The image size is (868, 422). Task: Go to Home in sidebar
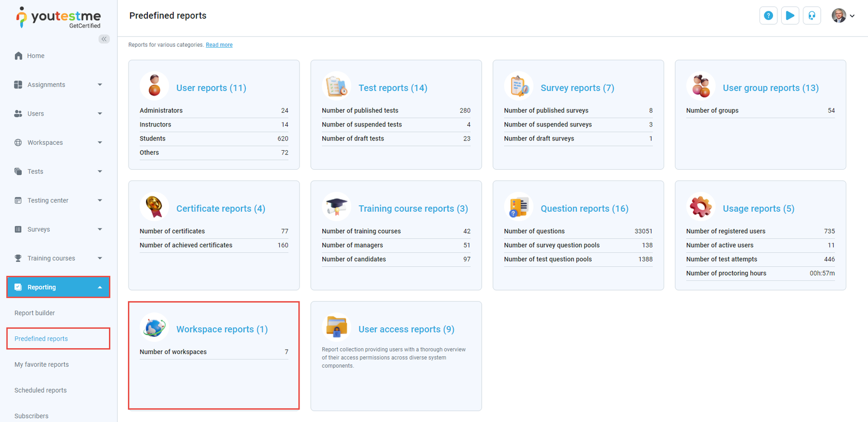[36, 56]
